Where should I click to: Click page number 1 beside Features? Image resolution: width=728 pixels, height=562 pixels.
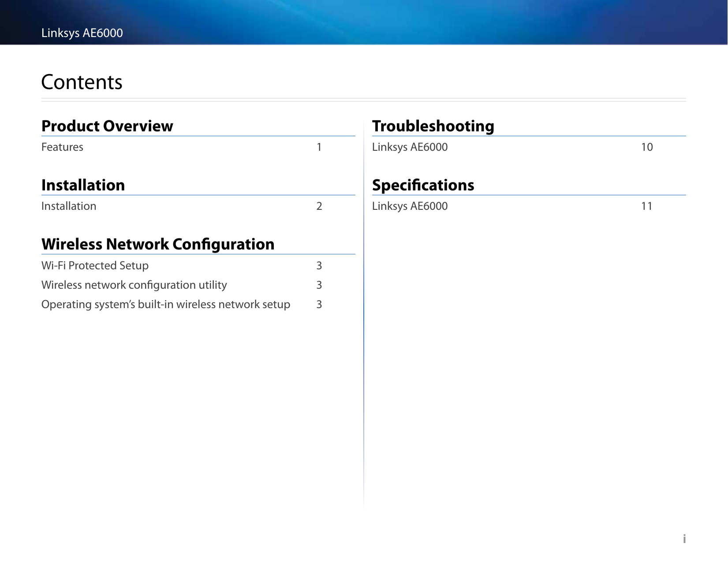coord(319,147)
